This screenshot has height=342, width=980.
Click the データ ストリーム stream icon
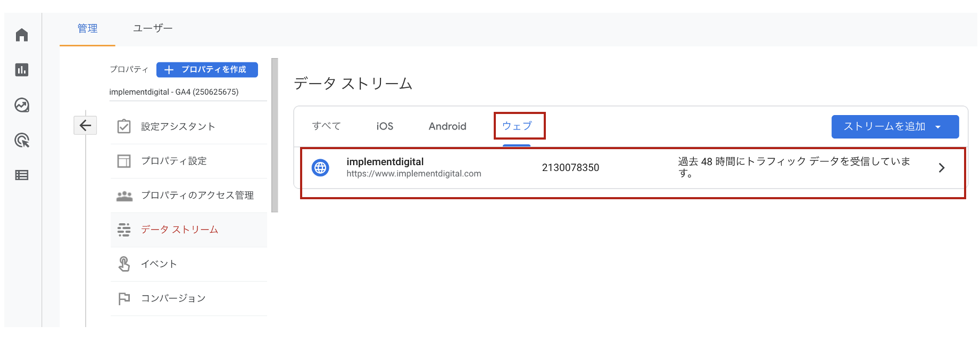tap(124, 230)
